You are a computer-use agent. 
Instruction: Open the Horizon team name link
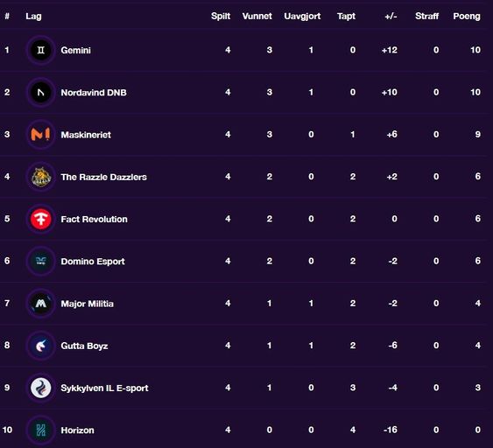(x=77, y=430)
